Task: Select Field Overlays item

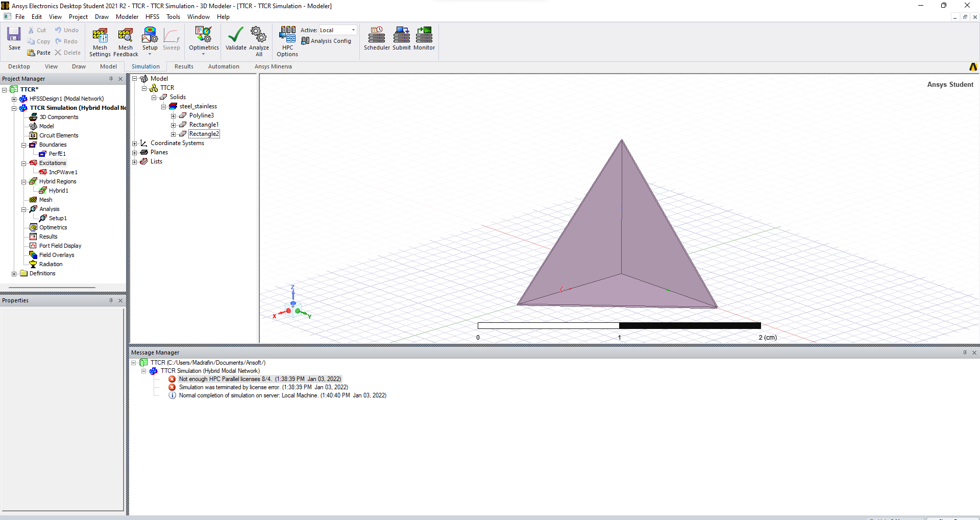Action: [56, 255]
